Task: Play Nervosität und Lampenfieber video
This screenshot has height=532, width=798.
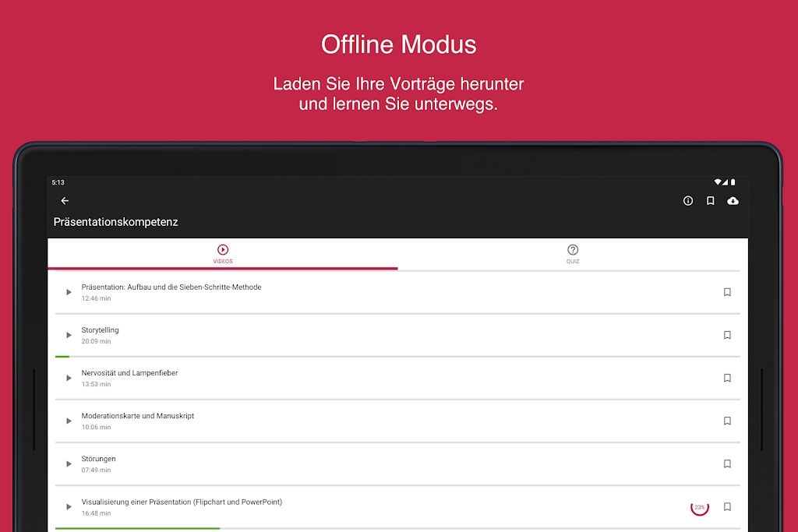Action: [x=69, y=378]
